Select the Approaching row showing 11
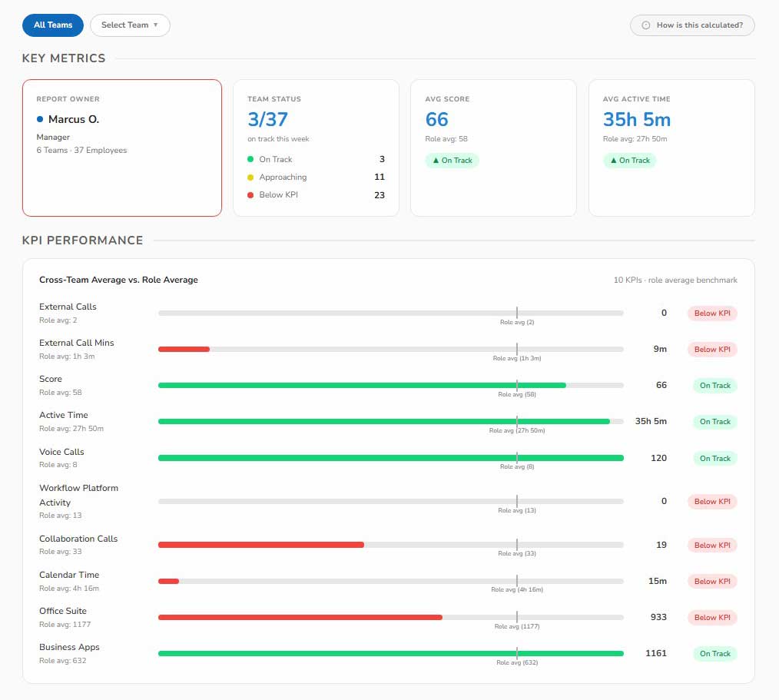Viewport: 779px width, 700px height. pyautogui.click(x=316, y=177)
